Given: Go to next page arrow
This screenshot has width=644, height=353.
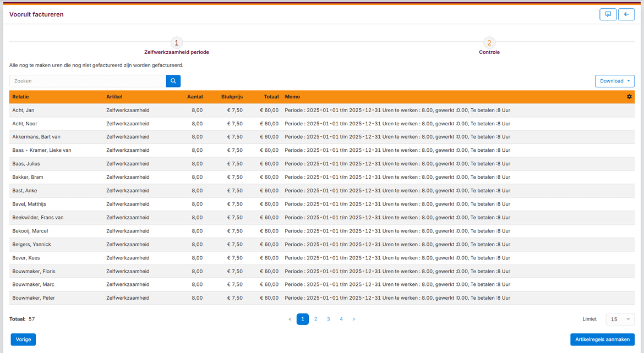Looking at the screenshot, I should (x=353, y=319).
